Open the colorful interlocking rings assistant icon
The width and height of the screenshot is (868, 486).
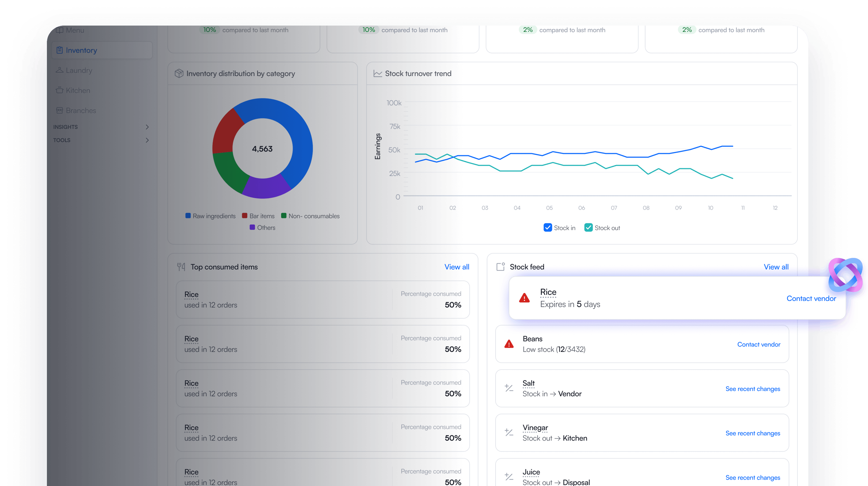point(845,275)
